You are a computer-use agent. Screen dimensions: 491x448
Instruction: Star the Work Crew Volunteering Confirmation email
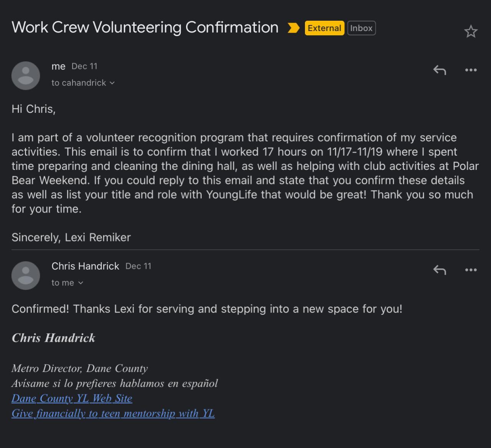[x=471, y=31]
